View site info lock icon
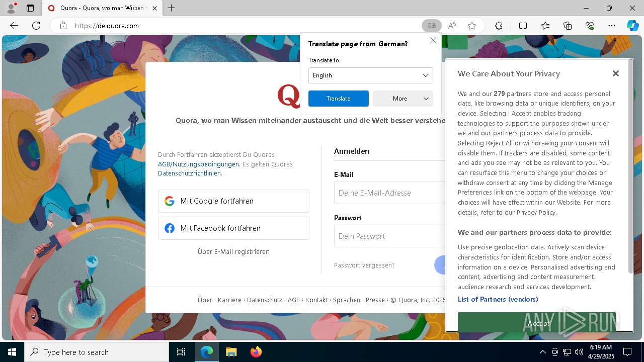The image size is (644, 362). coord(63,26)
